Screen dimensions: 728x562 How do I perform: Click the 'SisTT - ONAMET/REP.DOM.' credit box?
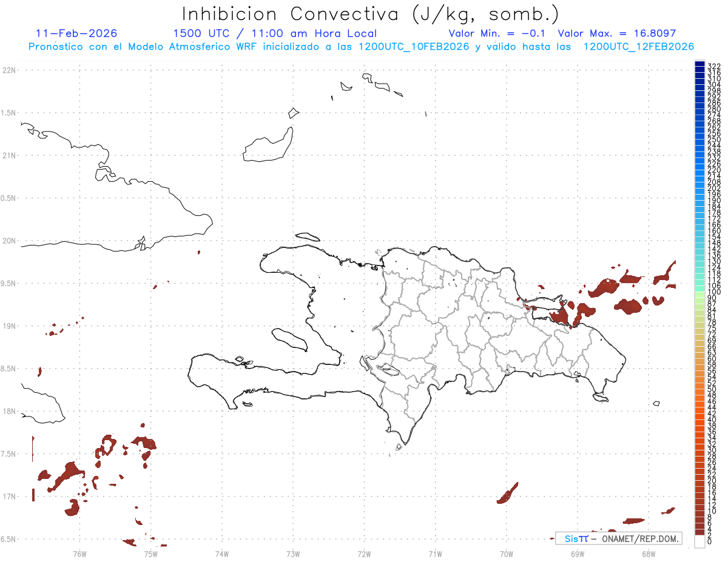[619, 538]
